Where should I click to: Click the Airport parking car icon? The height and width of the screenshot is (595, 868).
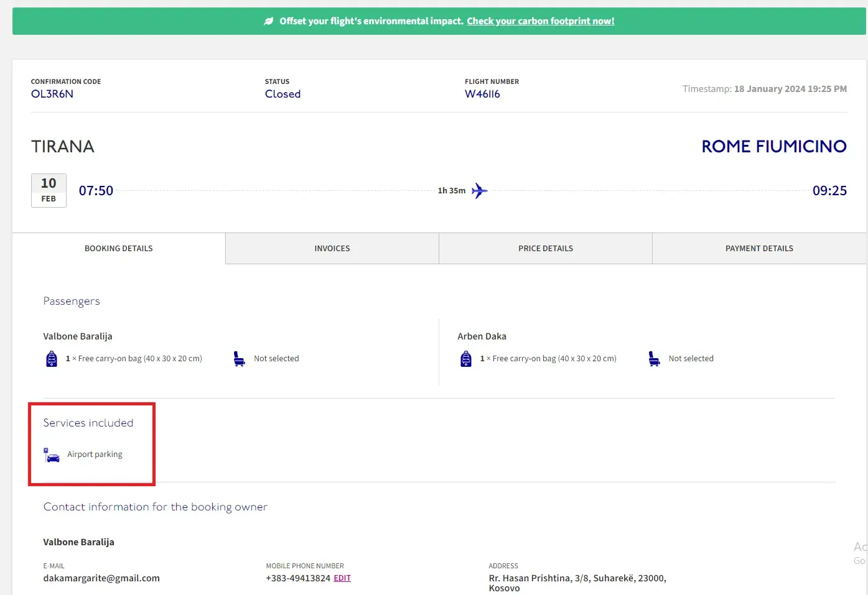tap(52, 455)
